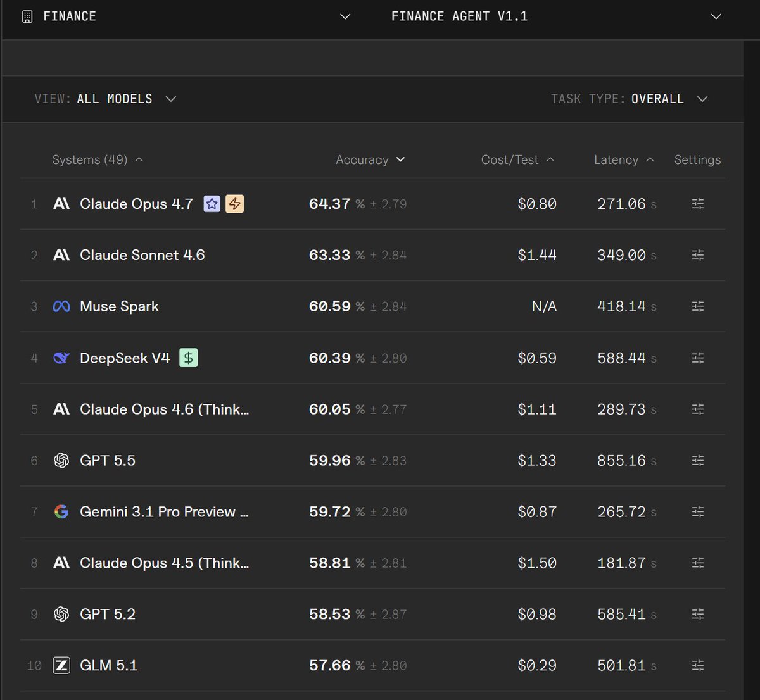760x700 pixels.
Task: Open the Muse Spark model entry
Action: 119,306
